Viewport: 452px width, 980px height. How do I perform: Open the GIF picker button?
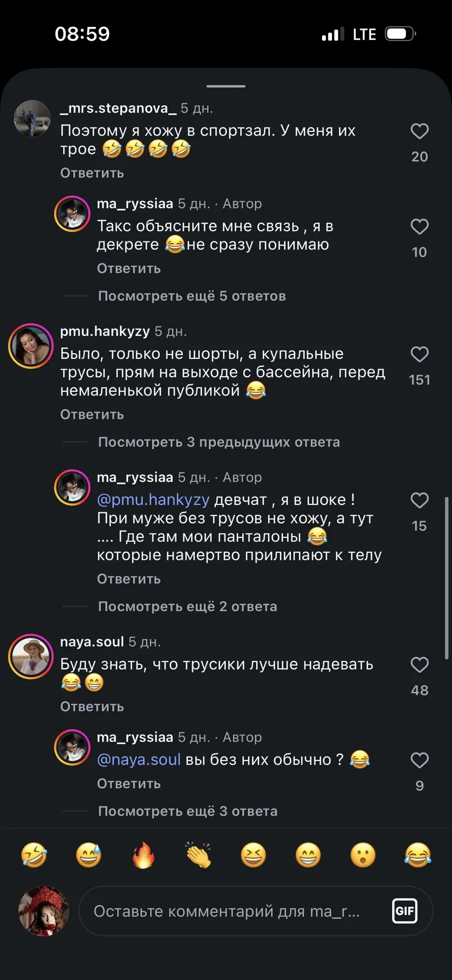tap(405, 911)
